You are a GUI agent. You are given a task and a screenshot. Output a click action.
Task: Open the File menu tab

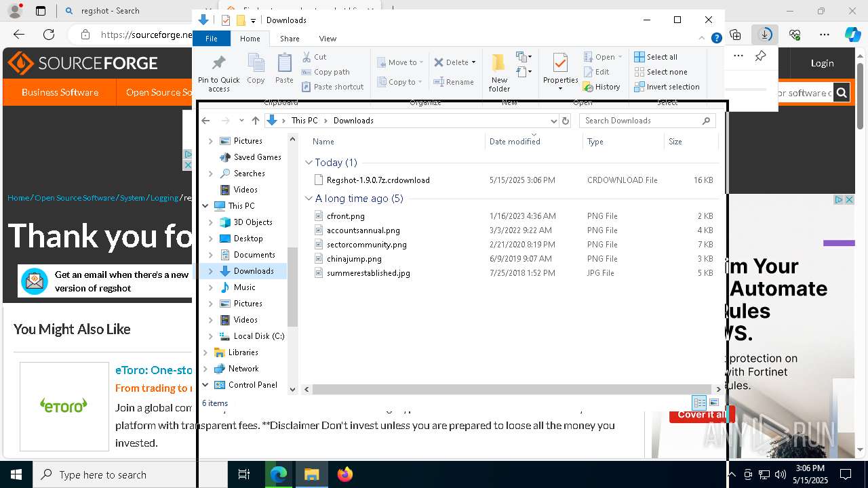pyautogui.click(x=212, y=39)
